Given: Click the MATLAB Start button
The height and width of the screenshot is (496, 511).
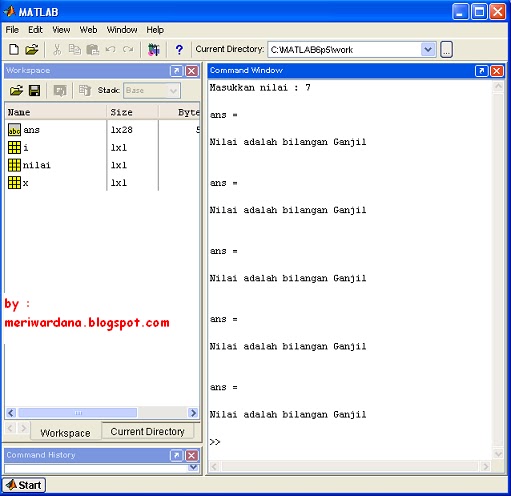Looking at the screenshot, I should (x=24, y=485).
